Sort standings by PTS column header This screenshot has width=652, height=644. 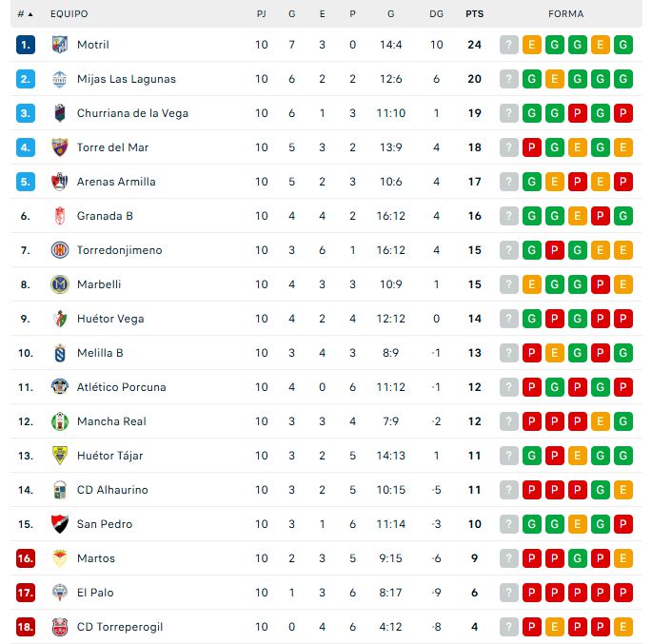pos(474,14)
